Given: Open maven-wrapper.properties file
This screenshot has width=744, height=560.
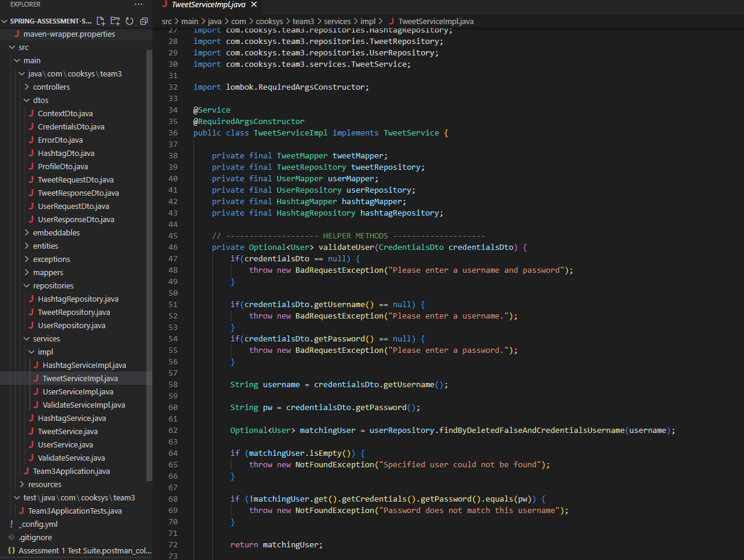Looking at the screenshot, I should click(69, 34).
